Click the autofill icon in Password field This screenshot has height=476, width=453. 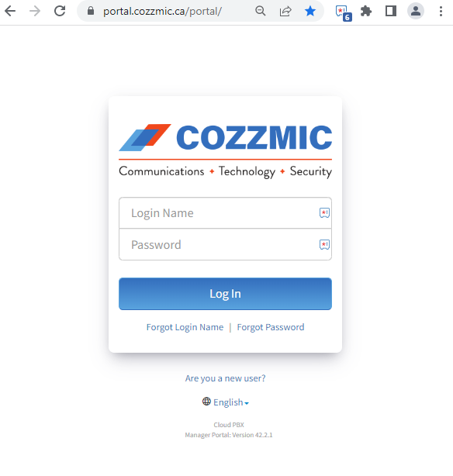(324, 244)
